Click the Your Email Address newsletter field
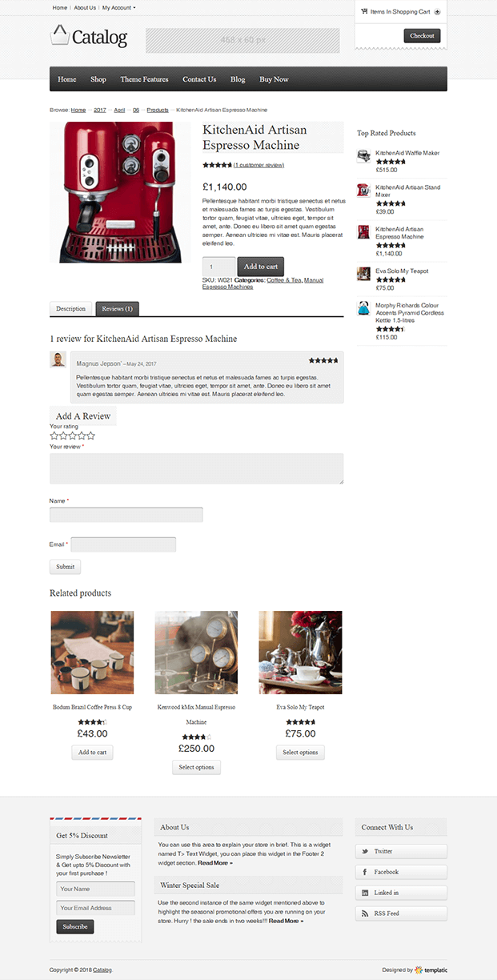The image size is (497, 980). point(95,908)
